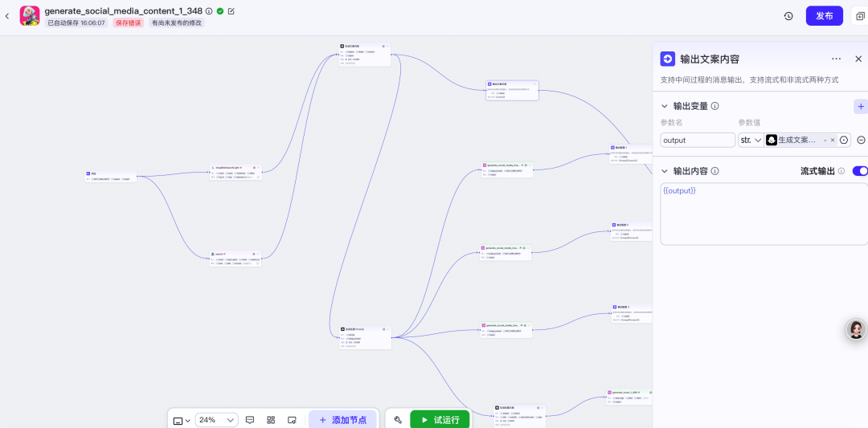Click the duplicate icon right of 发布
The width and height of the screenshot is (868, 428).
[860, 16]
